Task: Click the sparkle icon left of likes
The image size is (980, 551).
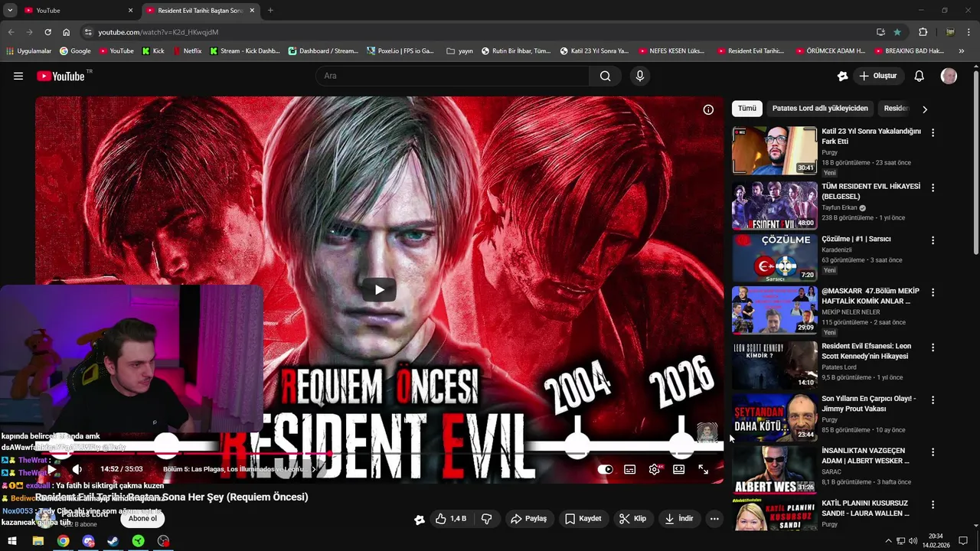Action: tap(420, 519)
